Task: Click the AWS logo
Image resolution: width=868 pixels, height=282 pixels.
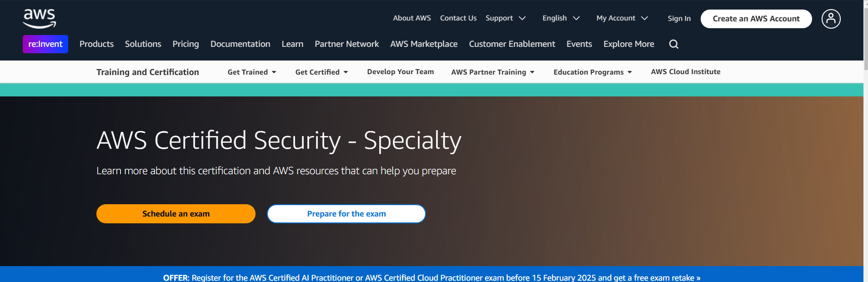Action: pyautogui.click(x=40, y=19)
